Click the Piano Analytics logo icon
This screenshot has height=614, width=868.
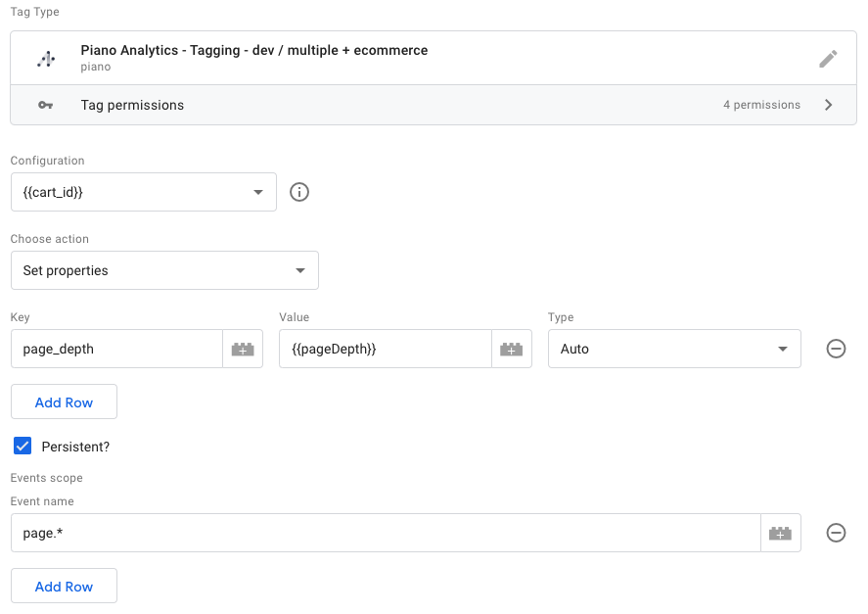(x=46, y=59)
